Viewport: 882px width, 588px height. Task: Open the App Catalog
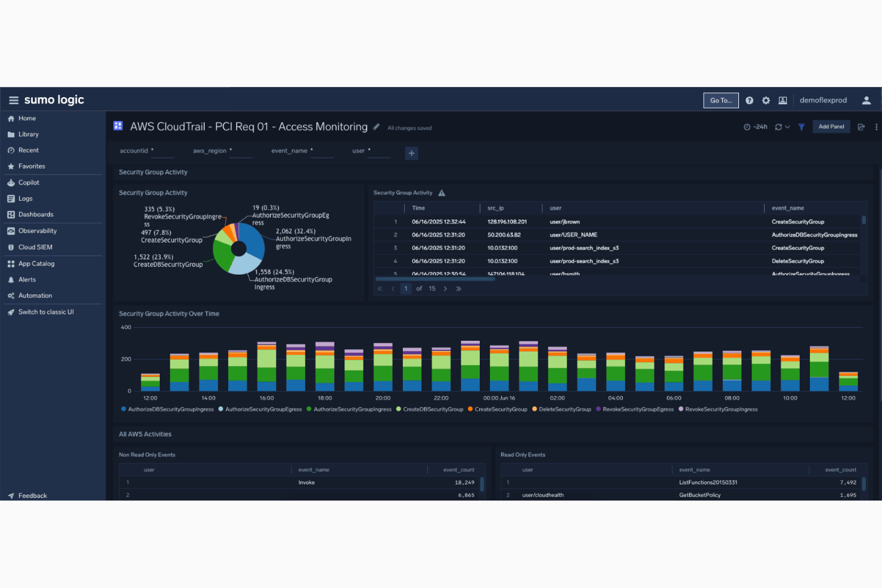click(x=38, y=263)
